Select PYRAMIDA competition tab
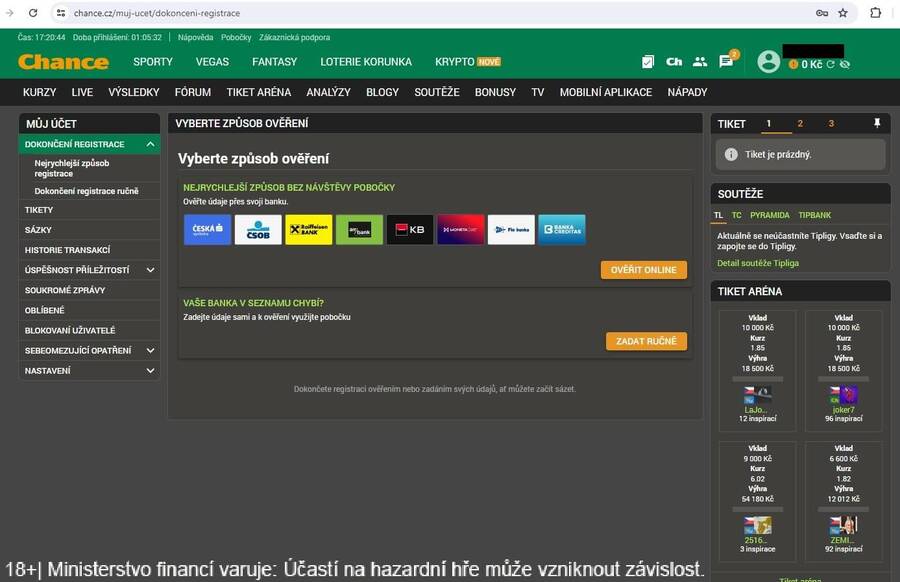This screenshot has width=900, height=582. click(x=770, y=215)
